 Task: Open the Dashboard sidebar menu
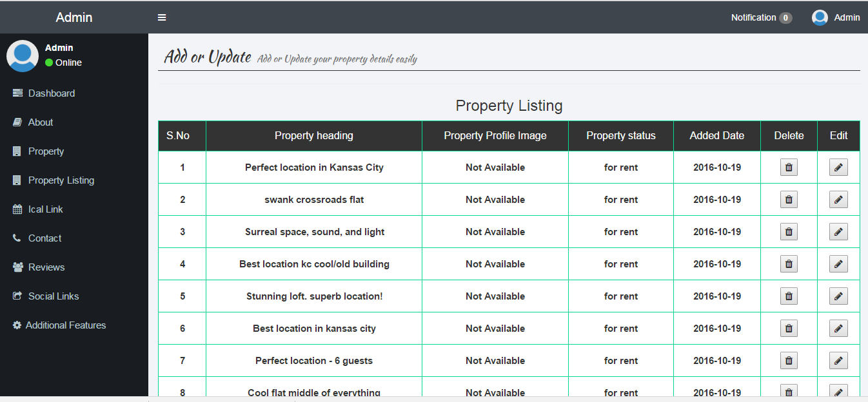pyautogui.click(x=51, y=93)
